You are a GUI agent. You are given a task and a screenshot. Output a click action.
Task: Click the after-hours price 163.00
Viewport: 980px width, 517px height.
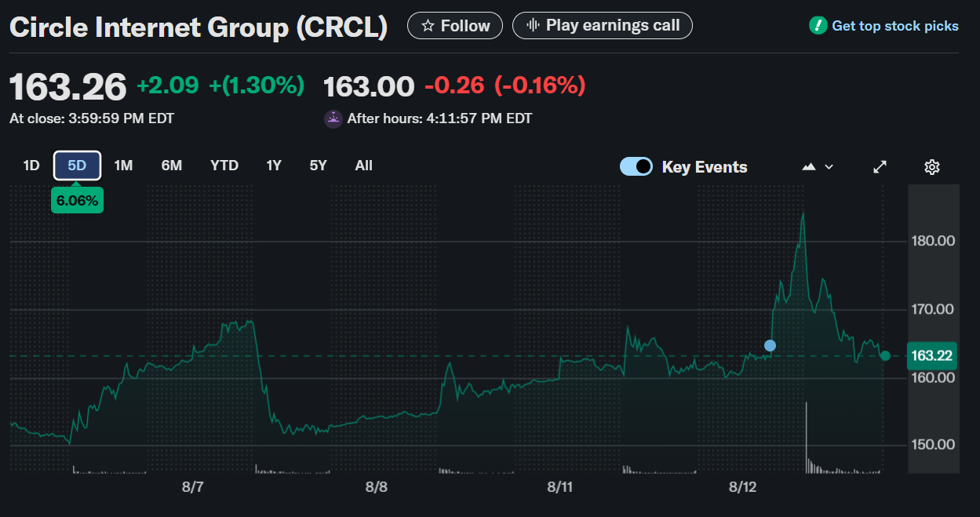tap(369, 86)
